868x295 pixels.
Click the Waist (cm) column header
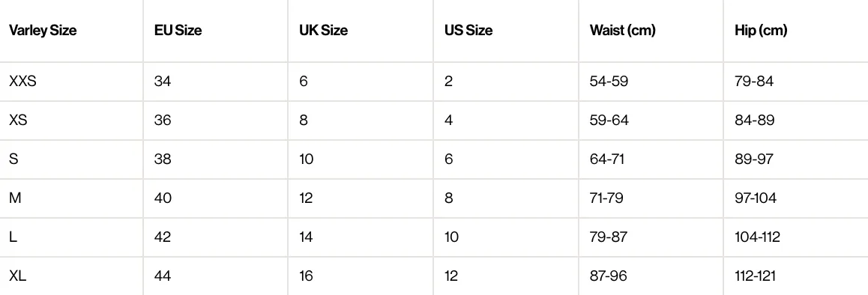(622, 31)
